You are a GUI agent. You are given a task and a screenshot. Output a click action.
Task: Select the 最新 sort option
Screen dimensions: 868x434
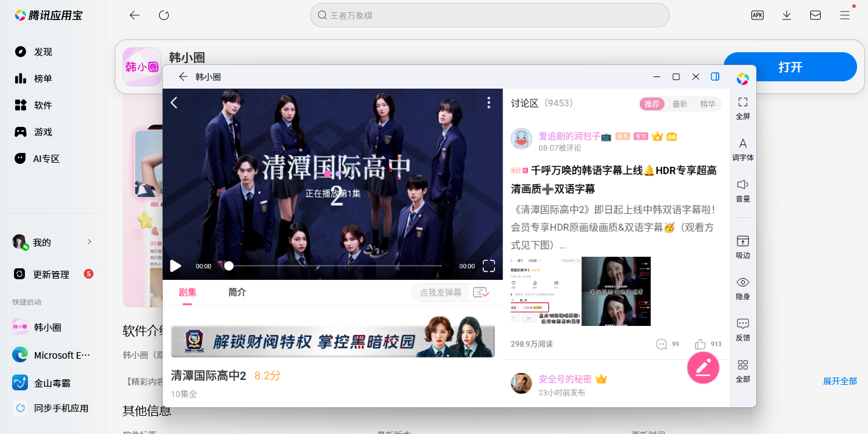click(680, 104)
